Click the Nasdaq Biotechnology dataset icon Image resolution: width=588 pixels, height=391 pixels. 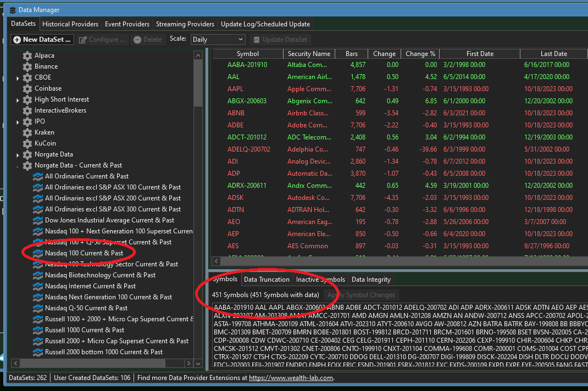[x=38, y=275]
